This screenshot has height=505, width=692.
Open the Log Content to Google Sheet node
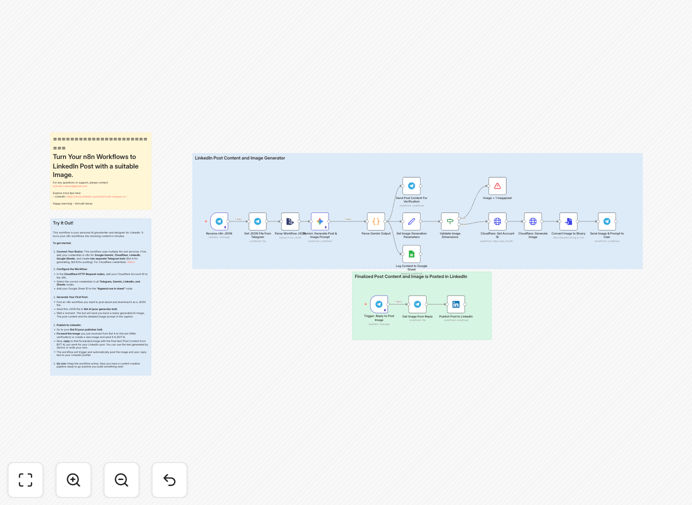(411, 254)
